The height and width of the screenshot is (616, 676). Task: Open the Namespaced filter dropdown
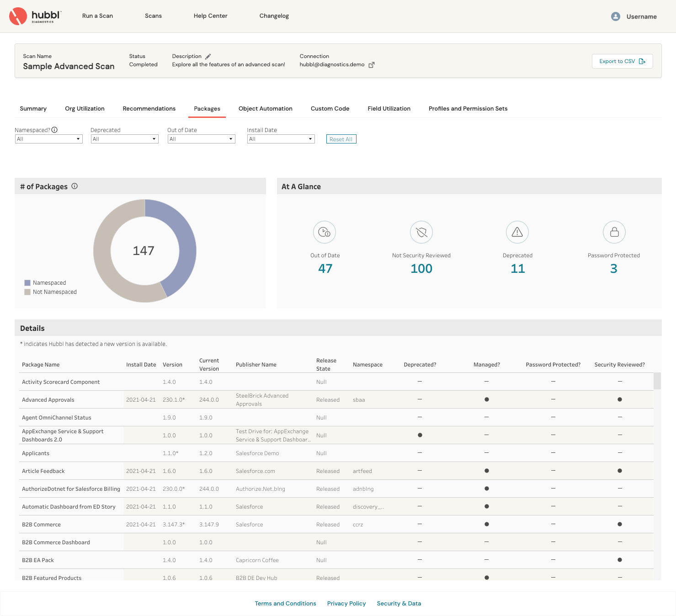(48, 139)
